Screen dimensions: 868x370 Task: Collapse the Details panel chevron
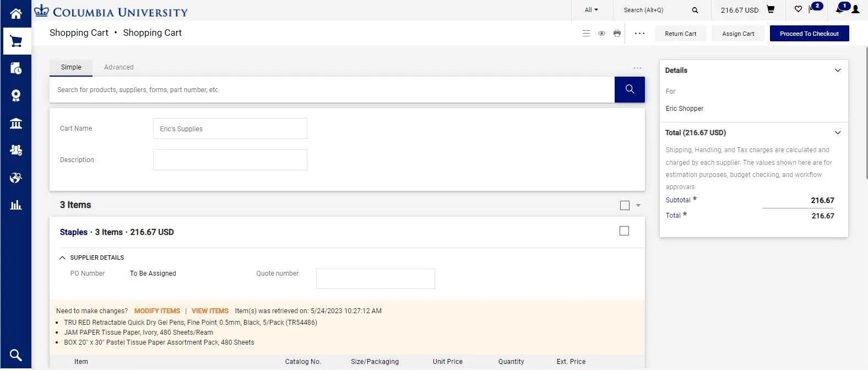[838, 71]
